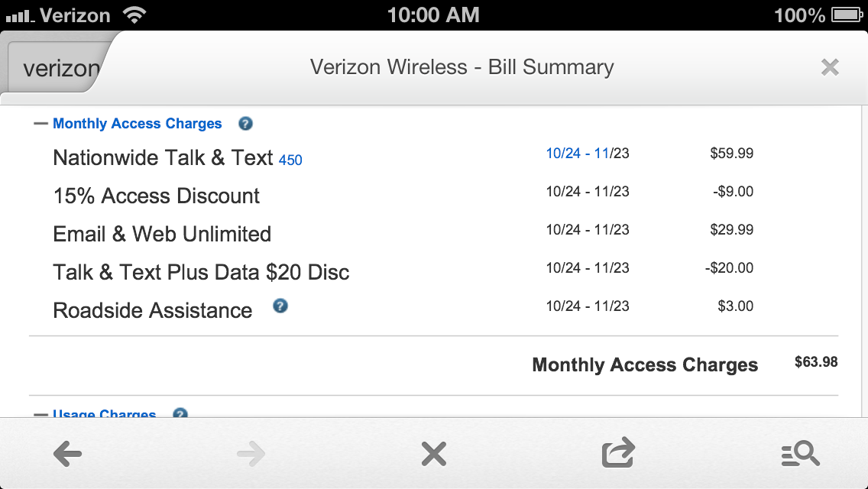
Task: Open the share icon in the bottom toolbar
Action: click(x=618, y=452)
